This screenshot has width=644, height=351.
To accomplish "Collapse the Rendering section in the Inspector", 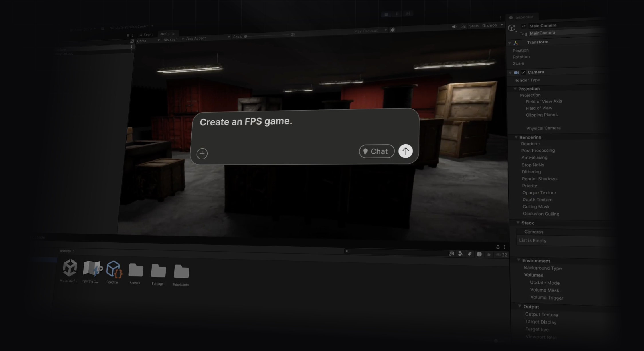I will (x=517, y=137).
